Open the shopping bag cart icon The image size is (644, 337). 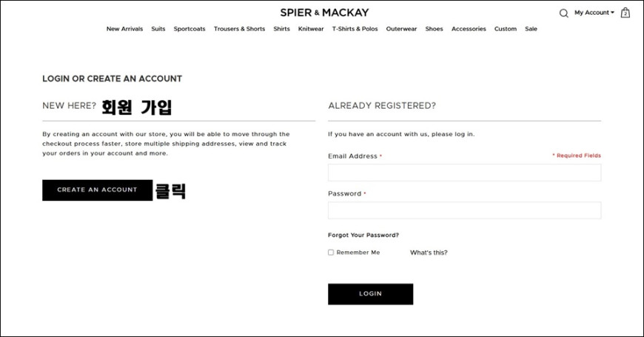click(x=625, y=13)
